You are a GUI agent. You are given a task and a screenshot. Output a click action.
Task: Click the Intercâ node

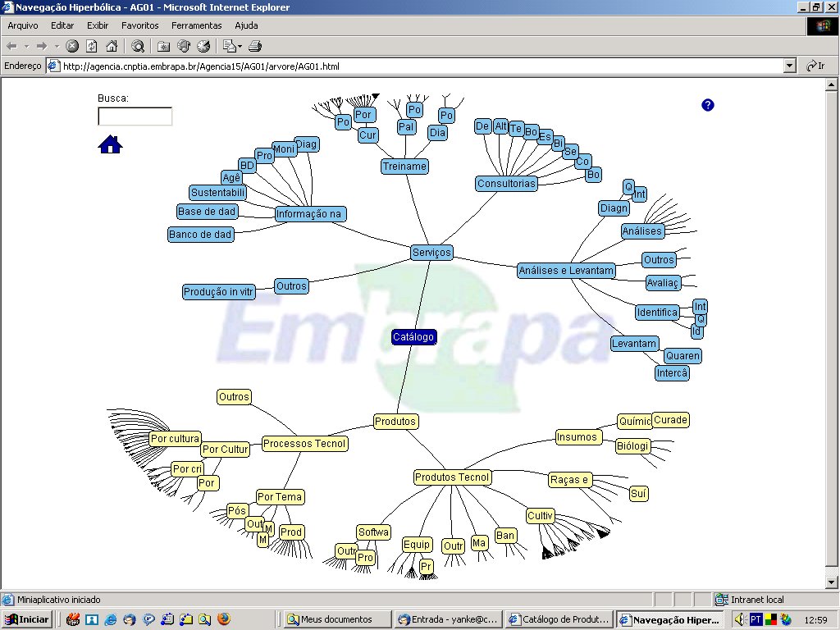(x=673, y=373)
